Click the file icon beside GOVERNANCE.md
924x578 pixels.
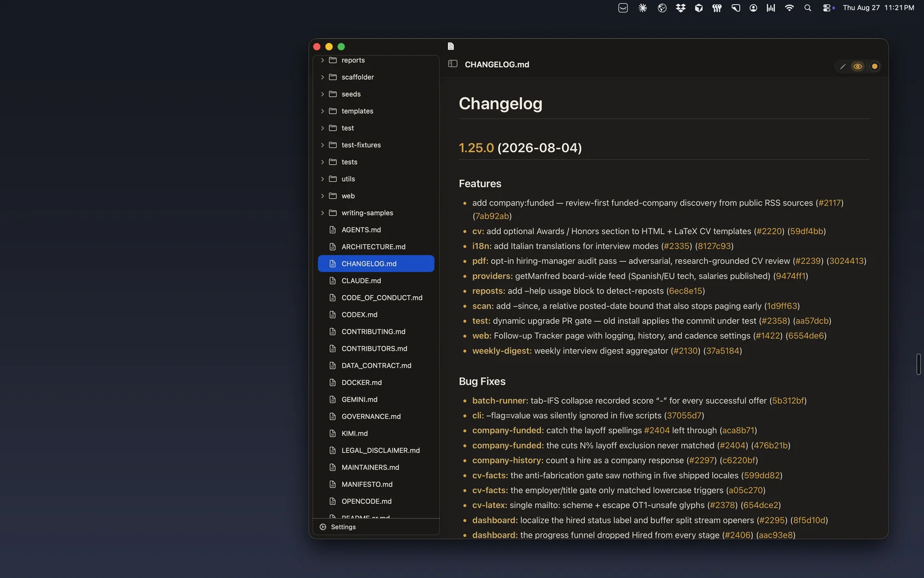tap(332, 416)
